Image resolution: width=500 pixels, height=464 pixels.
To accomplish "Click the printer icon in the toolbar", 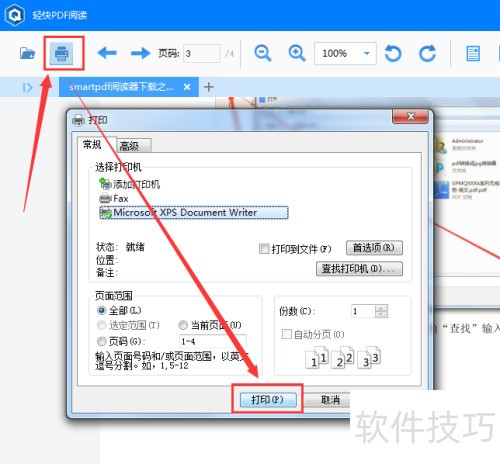I will [x=61, y=53].
